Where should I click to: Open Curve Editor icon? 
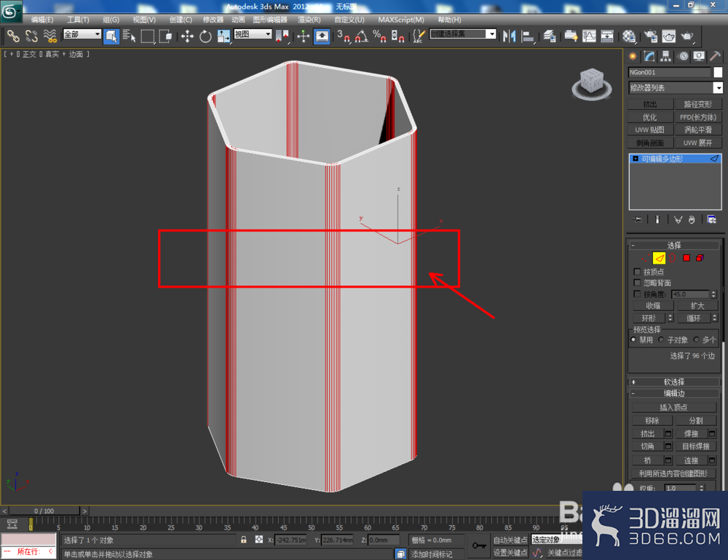(x=589, y=36)
